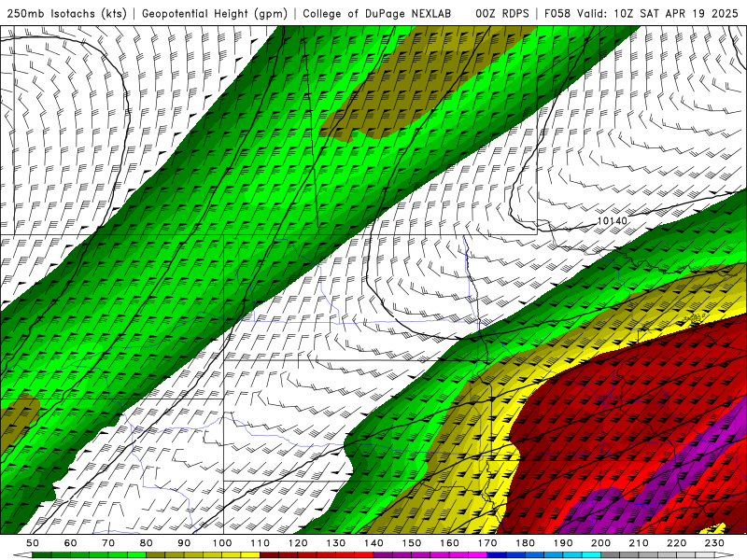Select the dark maroon swatch at 110
This screenshot has height=560, width=747.
point(269,555)
